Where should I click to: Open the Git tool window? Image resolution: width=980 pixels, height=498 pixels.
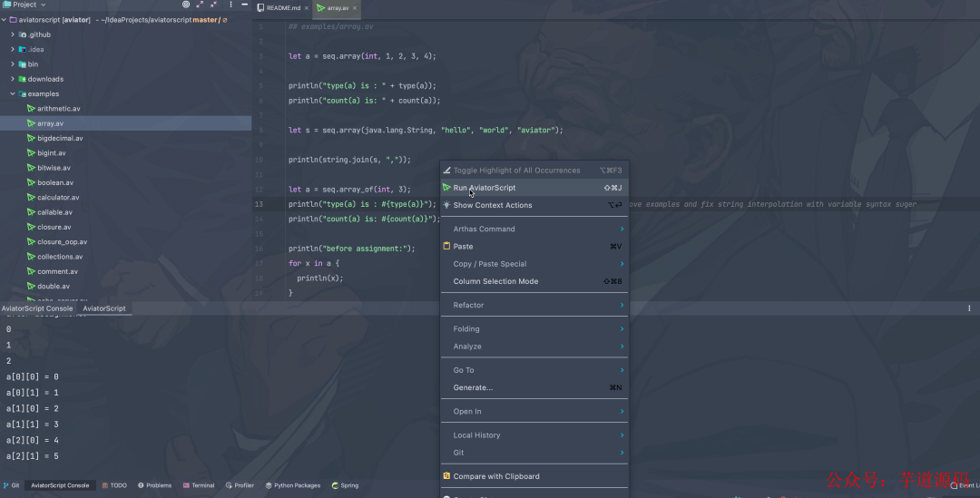pos(11,485)
